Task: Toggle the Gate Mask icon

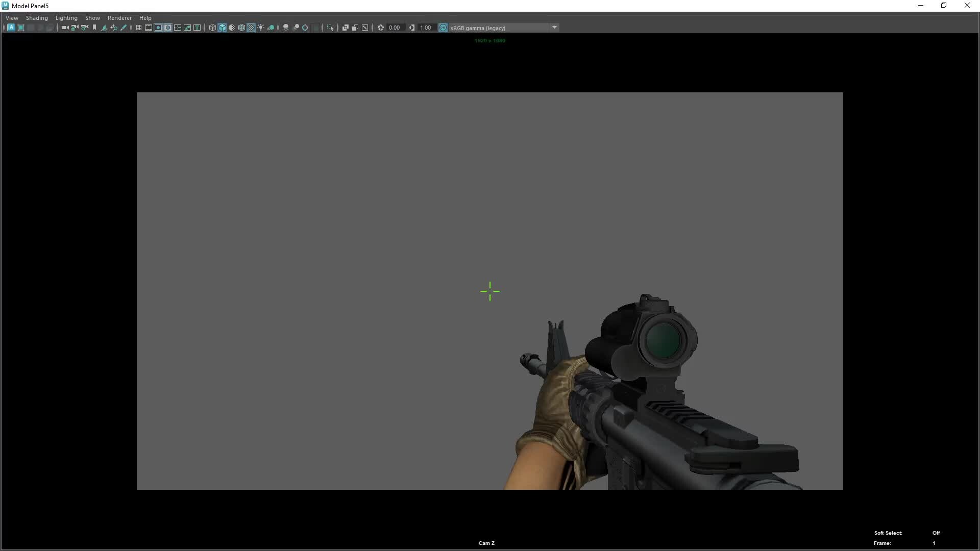Action: [x=168, y=28]
